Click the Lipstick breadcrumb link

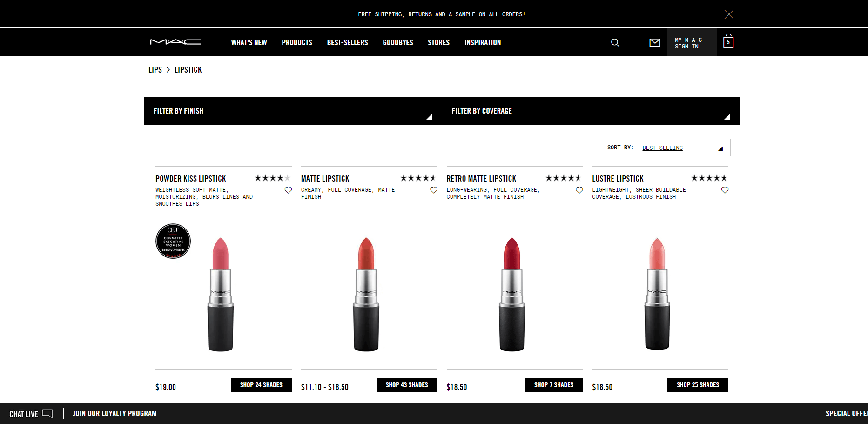tap(188, 70)
